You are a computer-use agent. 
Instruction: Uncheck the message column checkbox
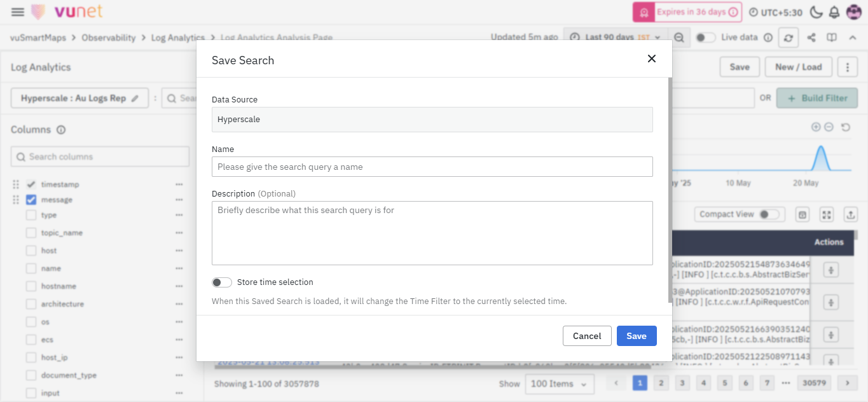tap(31, 200)
